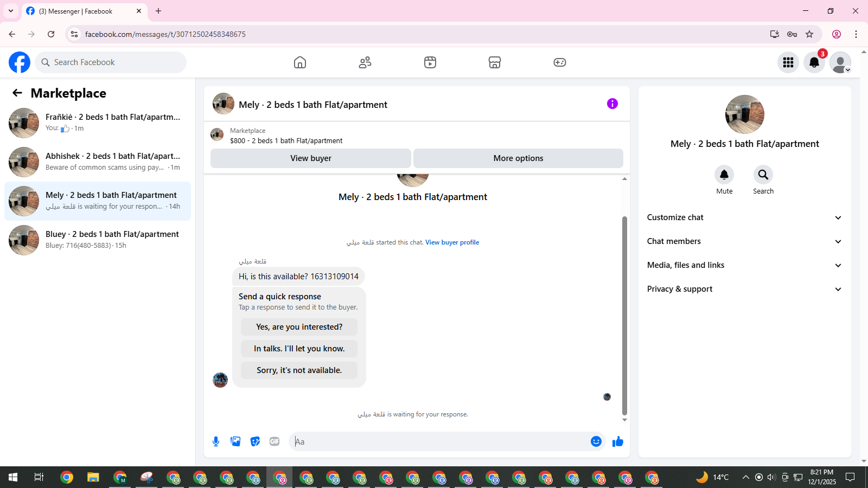The image size is (868, 488).
Task: Open the Windows notification center
Action: click(x=850, y=477)
